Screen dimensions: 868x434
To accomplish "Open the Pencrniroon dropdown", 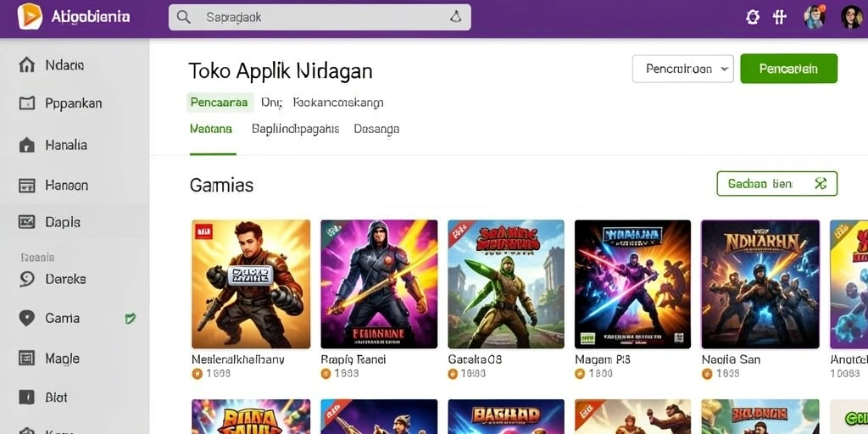I will coord(682,69).
